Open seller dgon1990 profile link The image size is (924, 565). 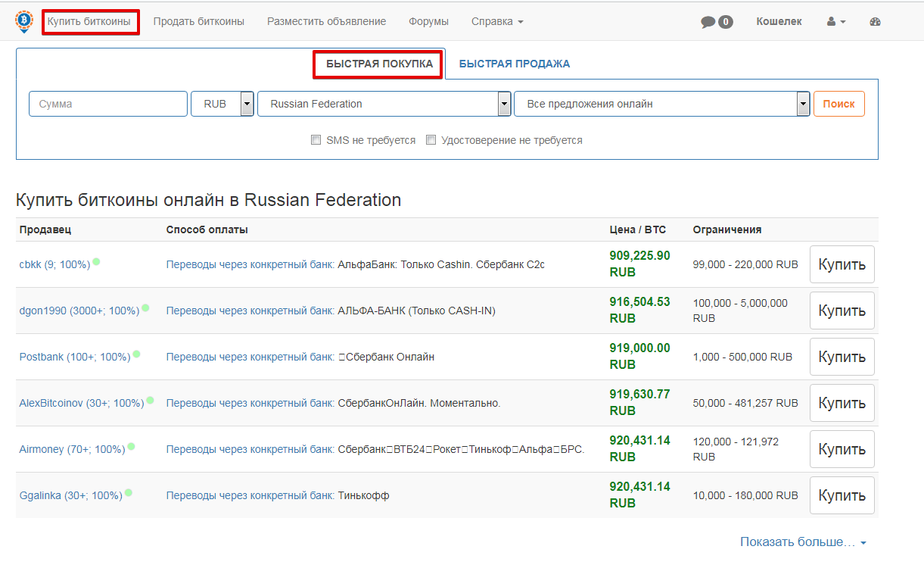79,311
